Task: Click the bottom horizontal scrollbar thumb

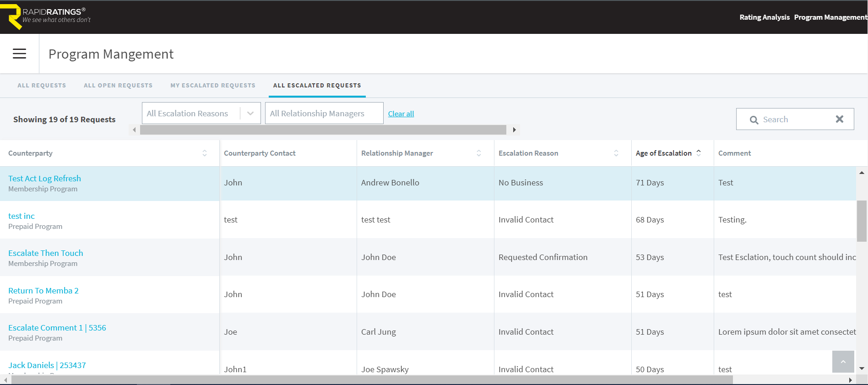Action: point(372,380)
